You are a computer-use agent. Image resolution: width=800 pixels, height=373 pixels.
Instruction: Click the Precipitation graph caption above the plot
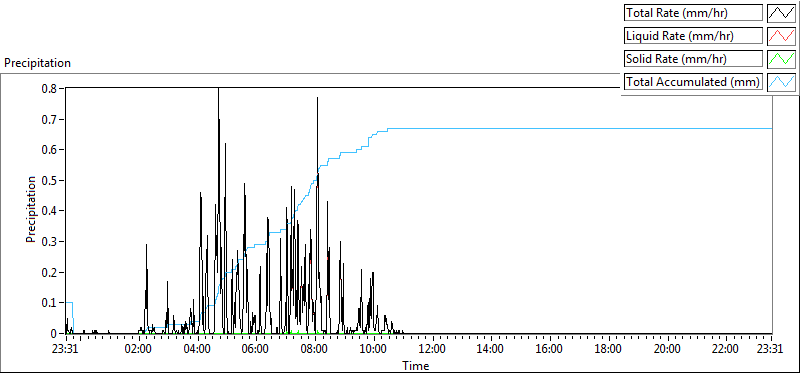point(37,63)
